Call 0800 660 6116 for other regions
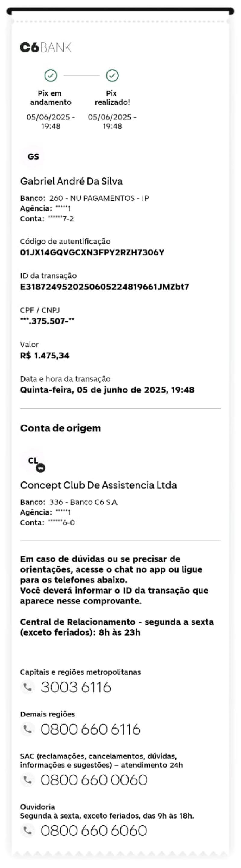 point(91,729)
